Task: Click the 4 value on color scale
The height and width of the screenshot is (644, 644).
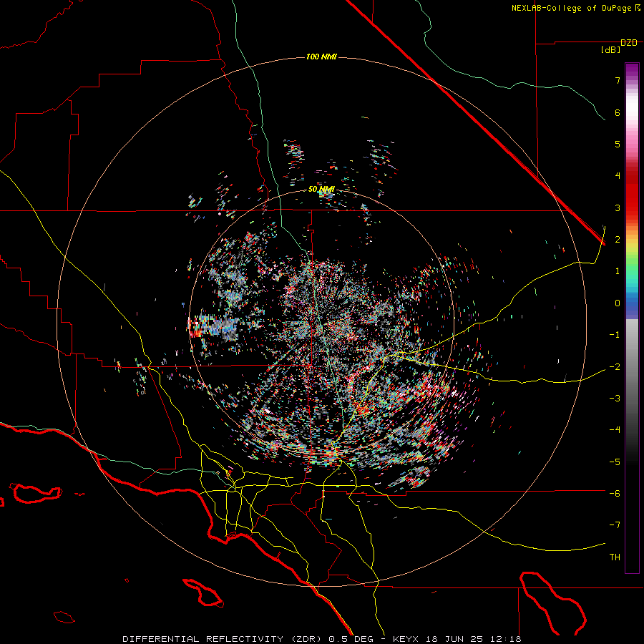Action: (x=618, y=176)
